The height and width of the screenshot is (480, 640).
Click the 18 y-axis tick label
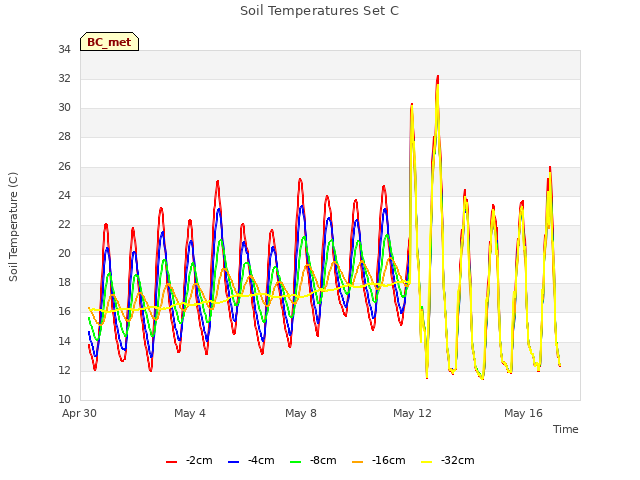(x=64, y=283)
